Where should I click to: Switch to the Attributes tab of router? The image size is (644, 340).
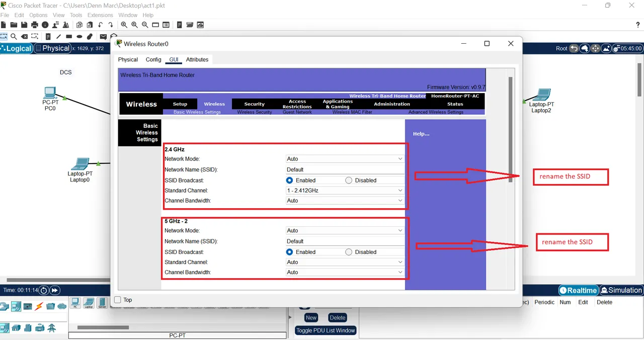point(197,59)
